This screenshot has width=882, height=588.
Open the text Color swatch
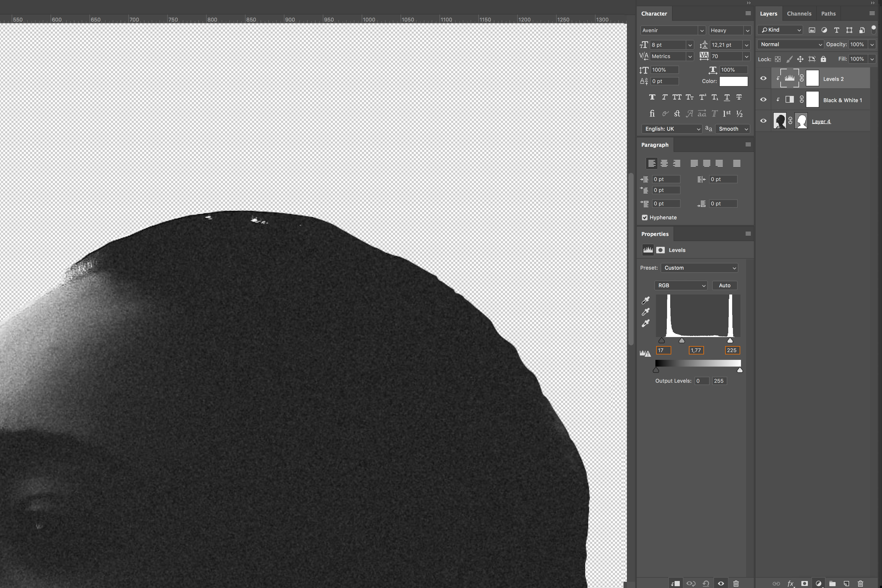pyautogui.click(x=733, y=81)
